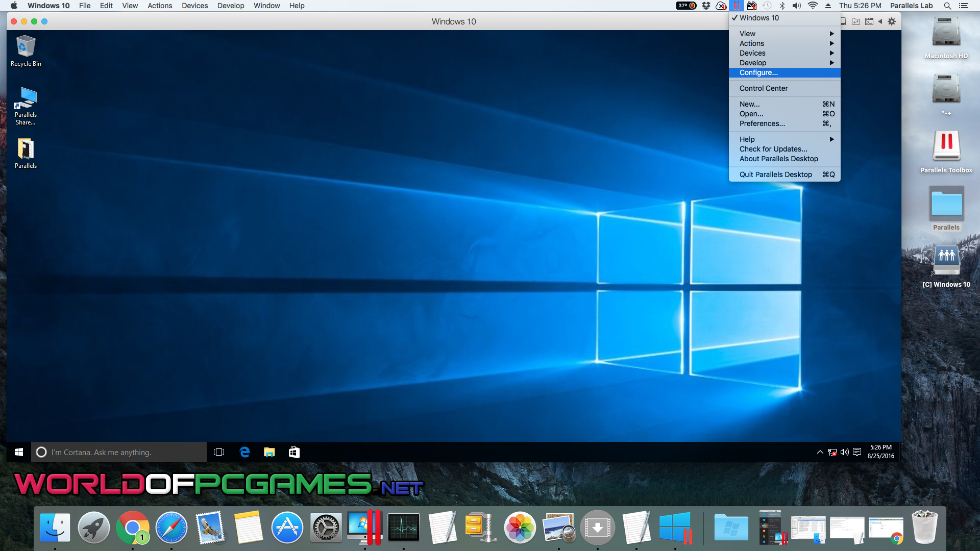
Task: Select Configure... from the Parallels menu
Action: coord(758,72)
